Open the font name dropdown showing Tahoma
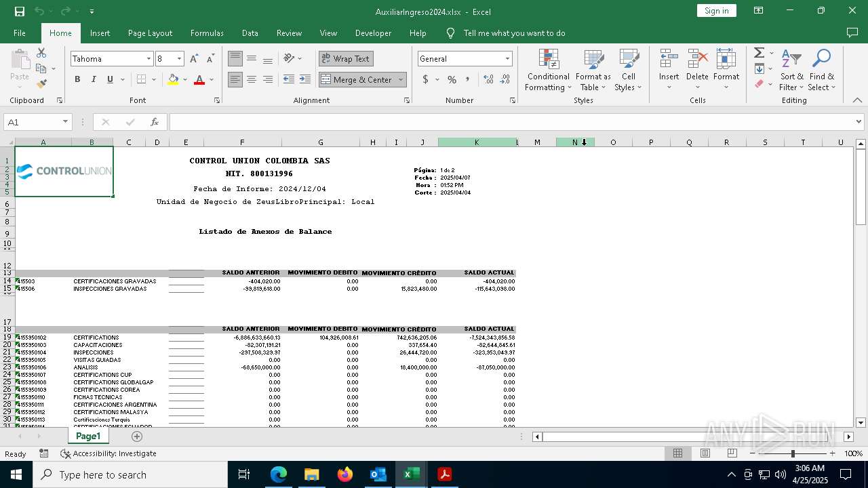The image size is (868, 488). point(149,59)
